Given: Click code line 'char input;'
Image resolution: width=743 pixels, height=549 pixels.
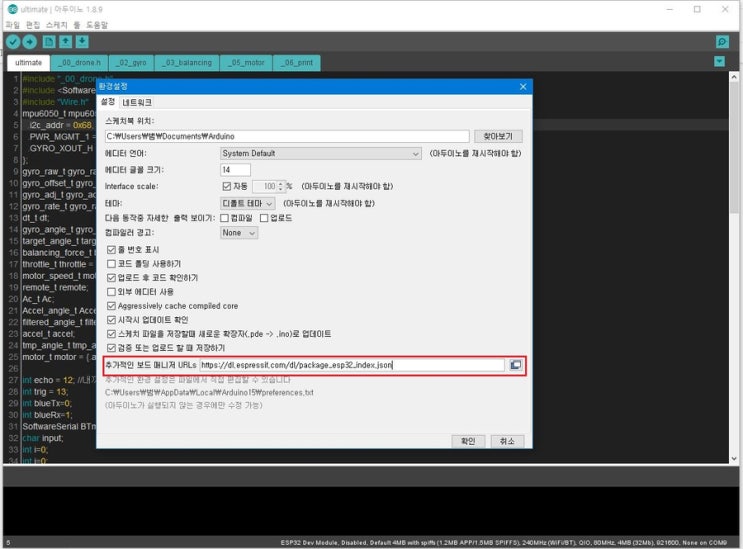Looking at the screenshot, I should [42, 438].
